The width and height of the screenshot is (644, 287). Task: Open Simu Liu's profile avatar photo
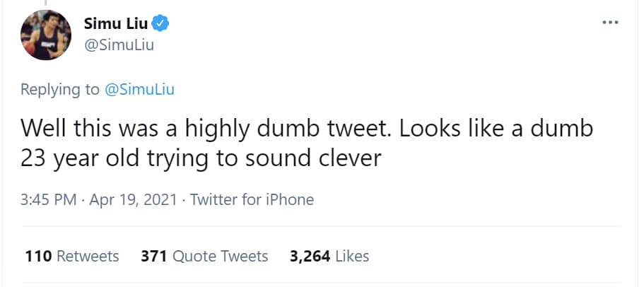pos(46,35)
